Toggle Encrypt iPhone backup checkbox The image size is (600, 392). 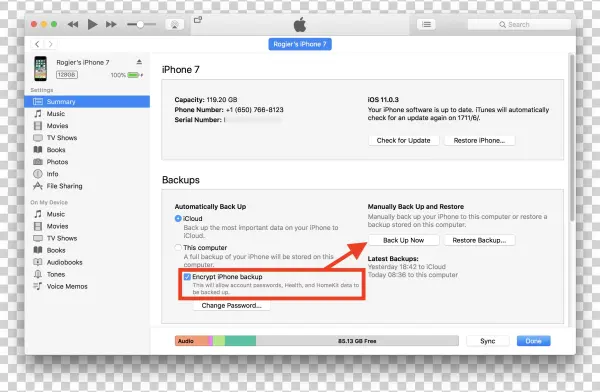click(187, 277)
